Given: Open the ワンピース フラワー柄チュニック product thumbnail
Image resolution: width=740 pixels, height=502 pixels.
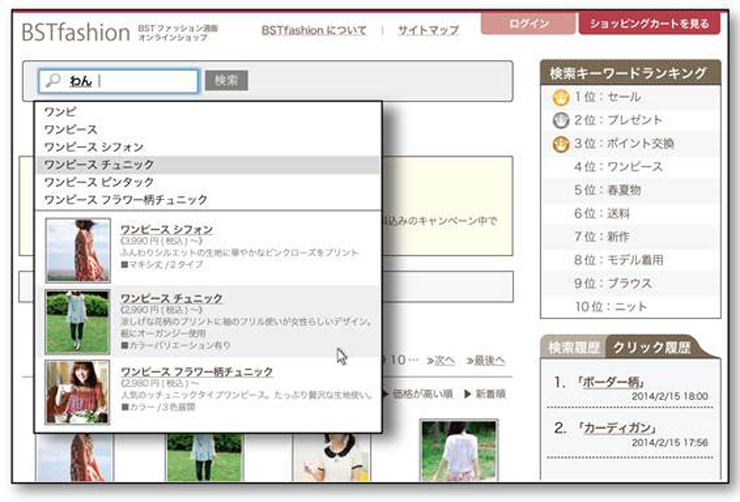Looking at the screenshot, I should 77,391.
